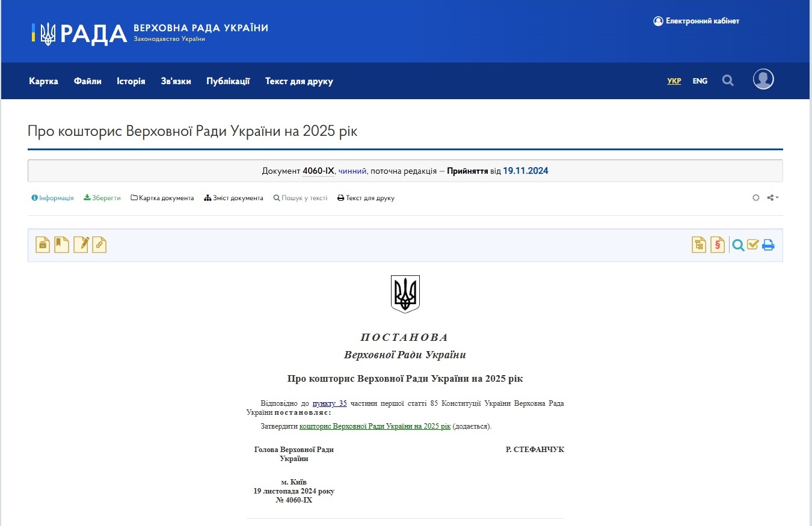Viewport: 812px width, 526px height.
Task: Select the Публікації menu item
Action: click(x=228, y=81)
